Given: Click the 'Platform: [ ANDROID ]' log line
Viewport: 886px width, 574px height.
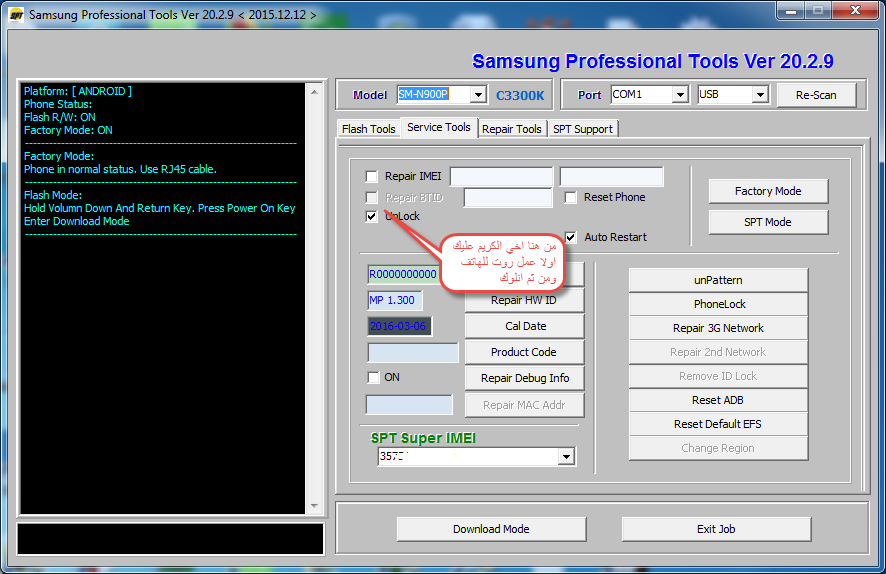Looking at the screenshot, I should (x=78, y=91).
